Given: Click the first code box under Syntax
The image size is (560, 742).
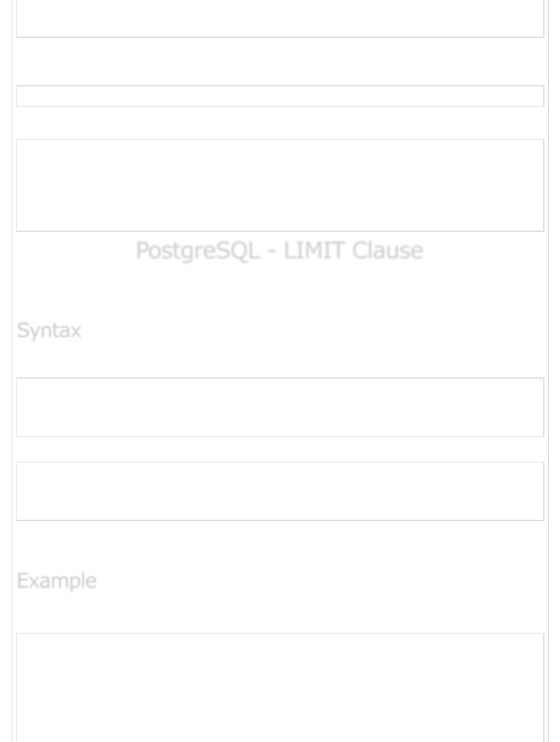Looking at the screenshot, I should (280, 407).
